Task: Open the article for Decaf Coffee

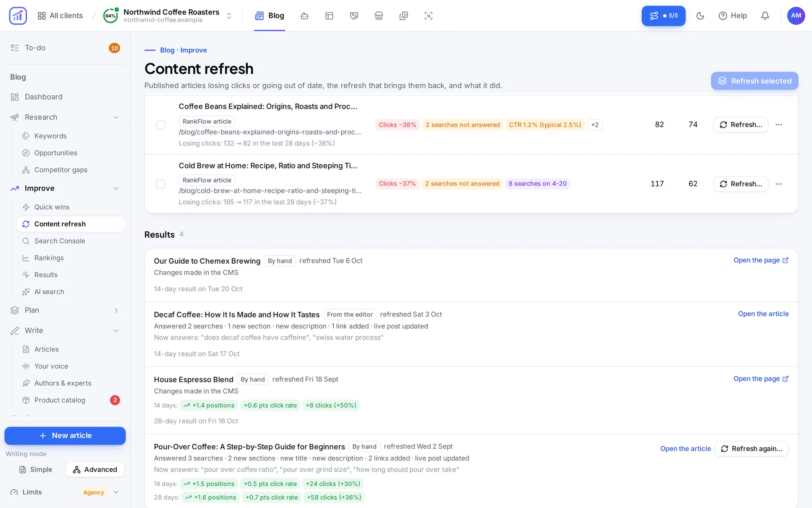Action: tap(763, 314)
